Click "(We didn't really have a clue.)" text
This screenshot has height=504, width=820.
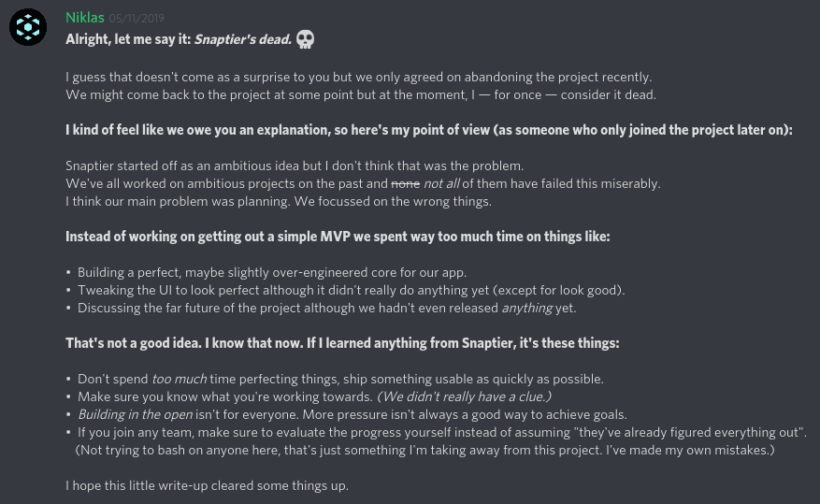click(x=465, y=396)
